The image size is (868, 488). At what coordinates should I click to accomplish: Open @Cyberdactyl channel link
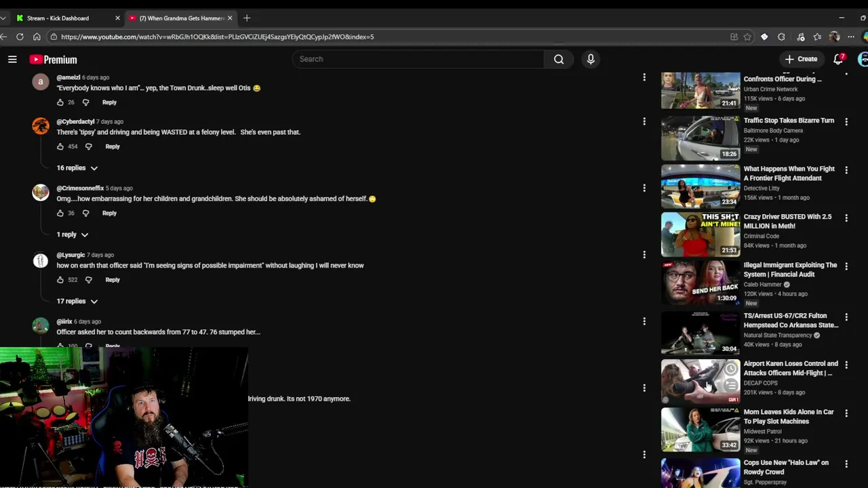75,121
